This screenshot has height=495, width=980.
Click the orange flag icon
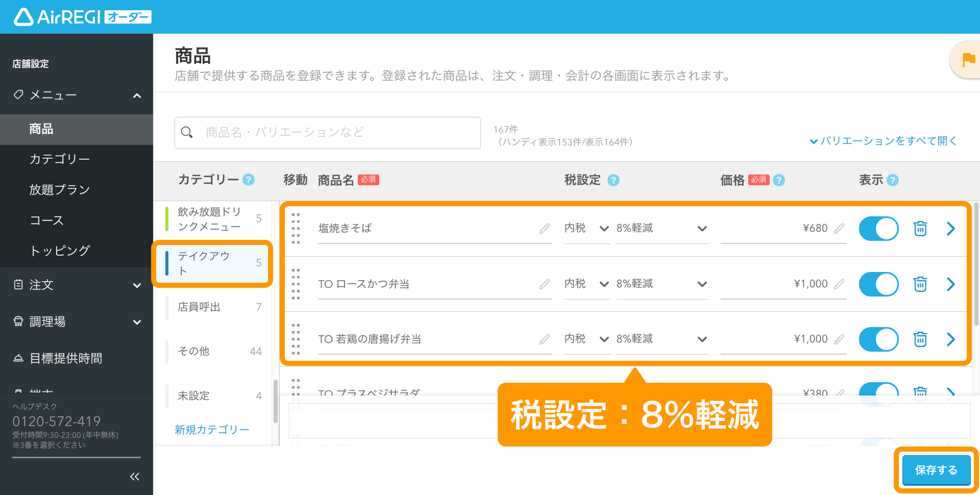click(968, 60)
